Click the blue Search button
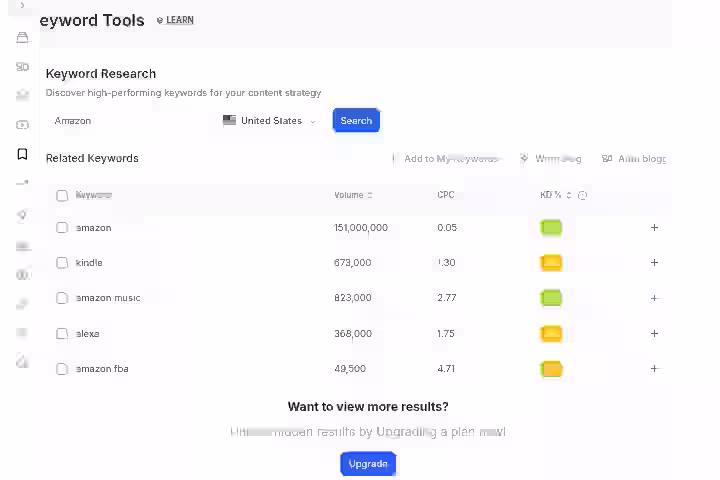The height and width of the screenshot is (480, 720). click(356, 120)
